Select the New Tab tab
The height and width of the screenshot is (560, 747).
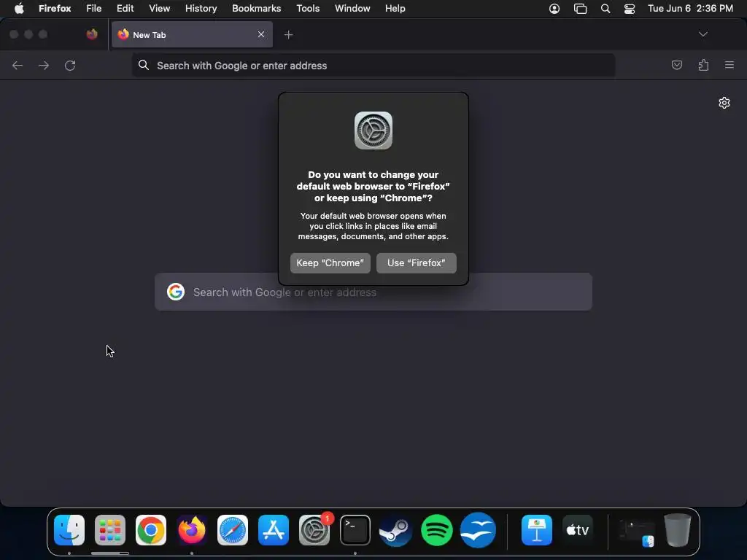(x=192, y=34)
